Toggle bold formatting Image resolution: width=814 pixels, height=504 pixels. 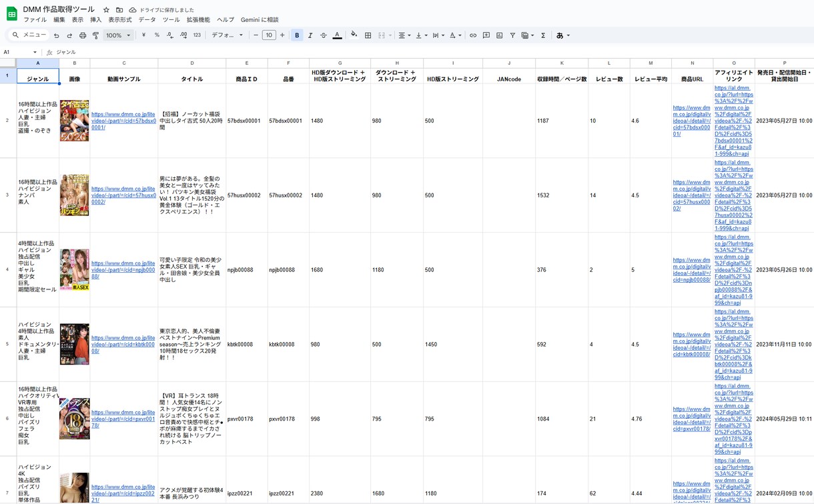(x=297, y=35)
